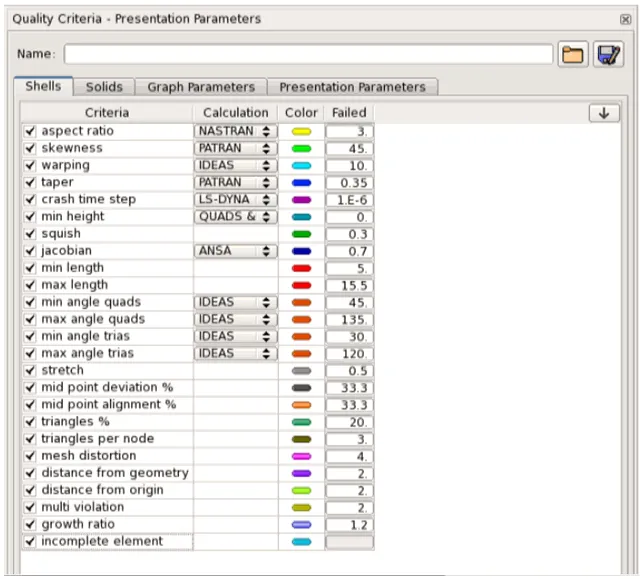Uncheck the multi violation checkbox
Viewport: 640px width, 579px height.
[x=30, y=507]
